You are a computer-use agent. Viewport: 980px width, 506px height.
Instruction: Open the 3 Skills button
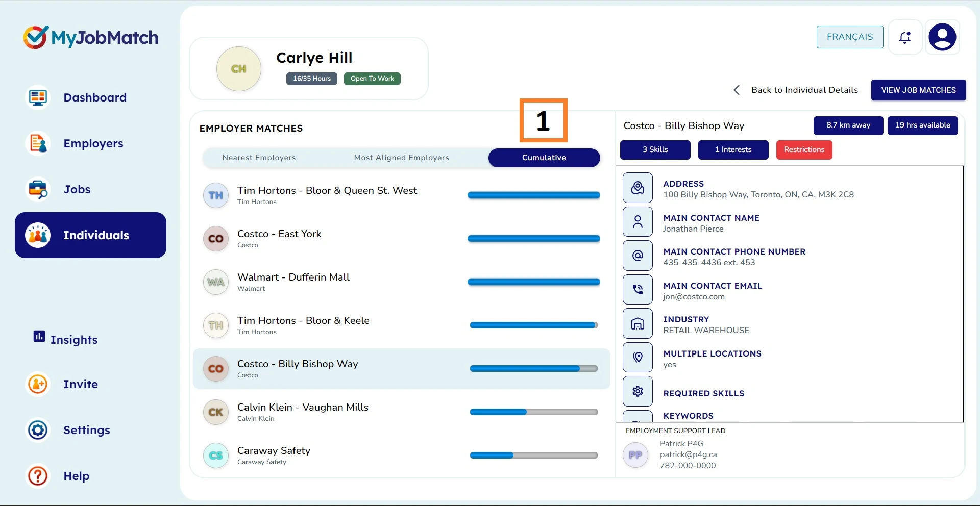(x=655, y=150)
